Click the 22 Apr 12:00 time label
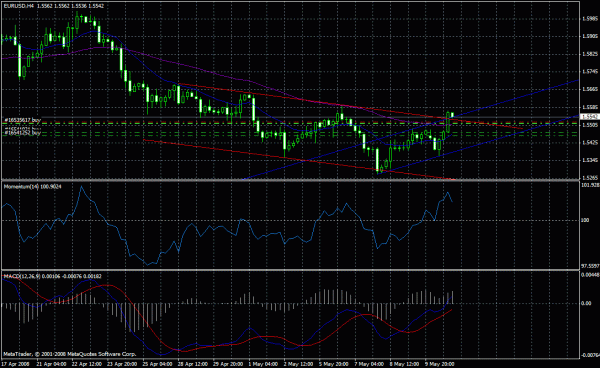 pos(87,364)
